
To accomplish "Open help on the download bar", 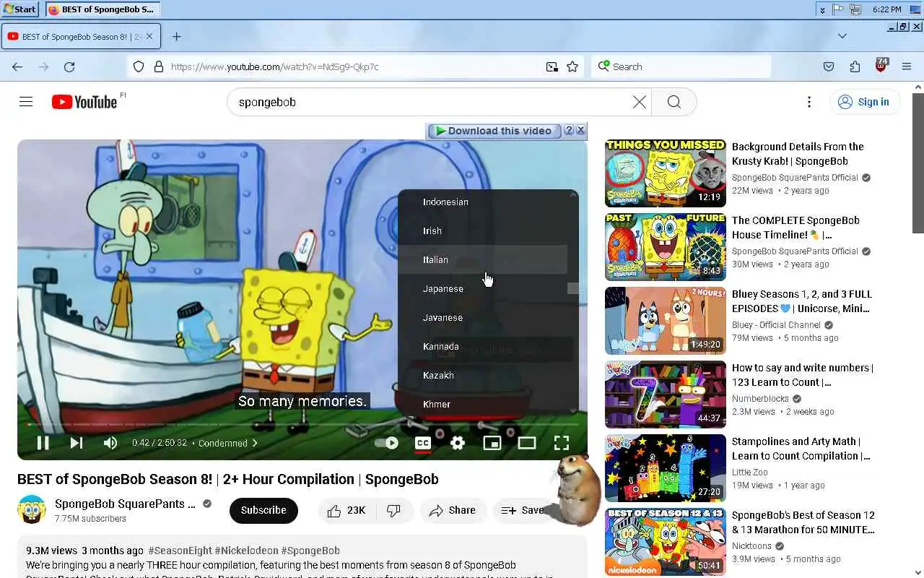I will click(x=569, y=130).
